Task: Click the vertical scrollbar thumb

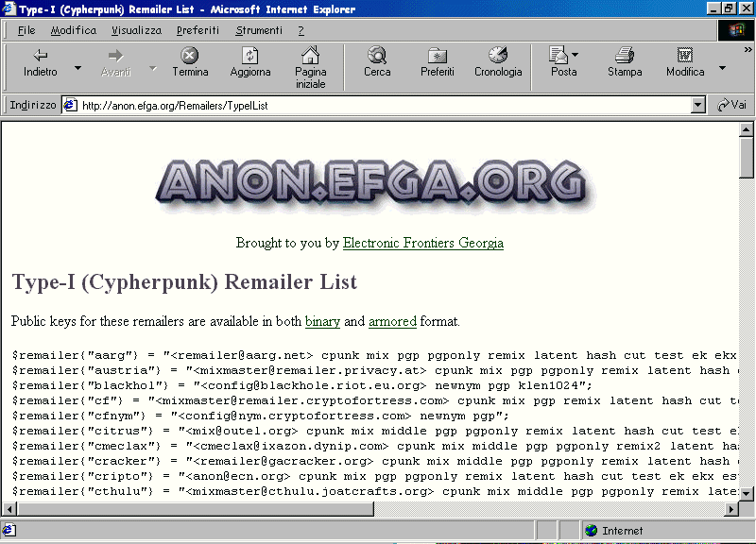Action: [x=746, y=158]
